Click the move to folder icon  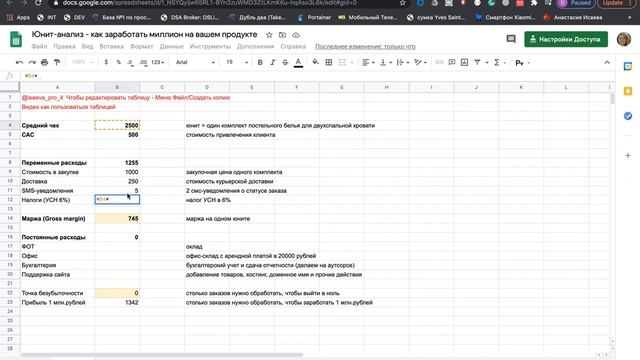click(282, 35)
